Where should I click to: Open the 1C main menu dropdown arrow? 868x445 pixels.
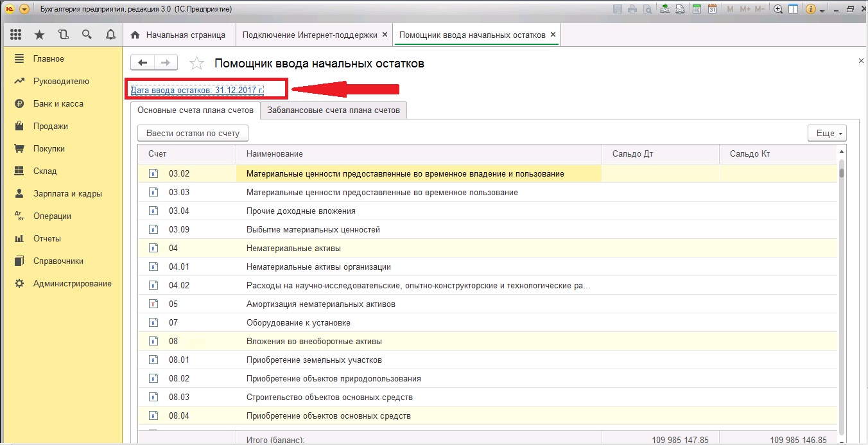(x=24, y=9)
